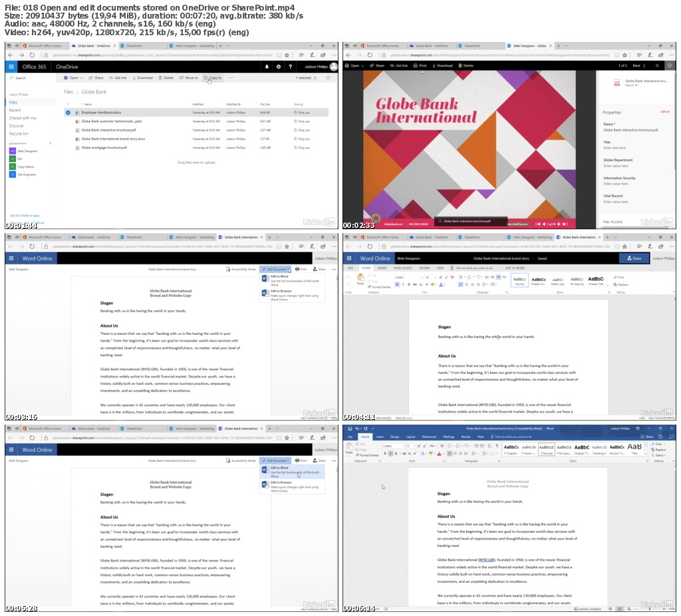This screenshot has width=681, height=616.
Task: Click Move to in the OneDrive command bar
Action: coord(188,78)
